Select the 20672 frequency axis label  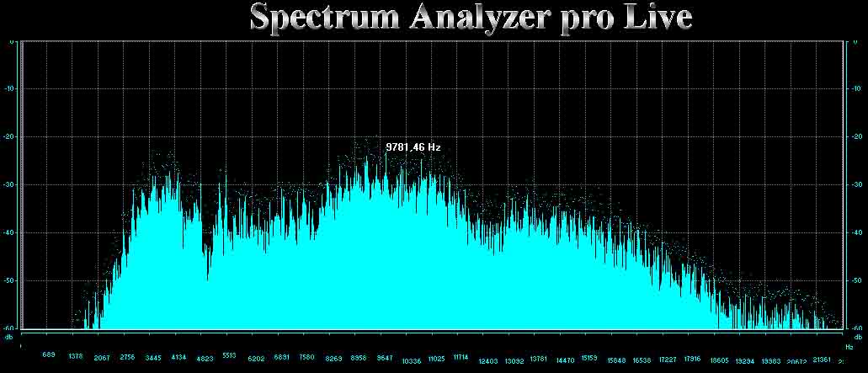[796, 361]
